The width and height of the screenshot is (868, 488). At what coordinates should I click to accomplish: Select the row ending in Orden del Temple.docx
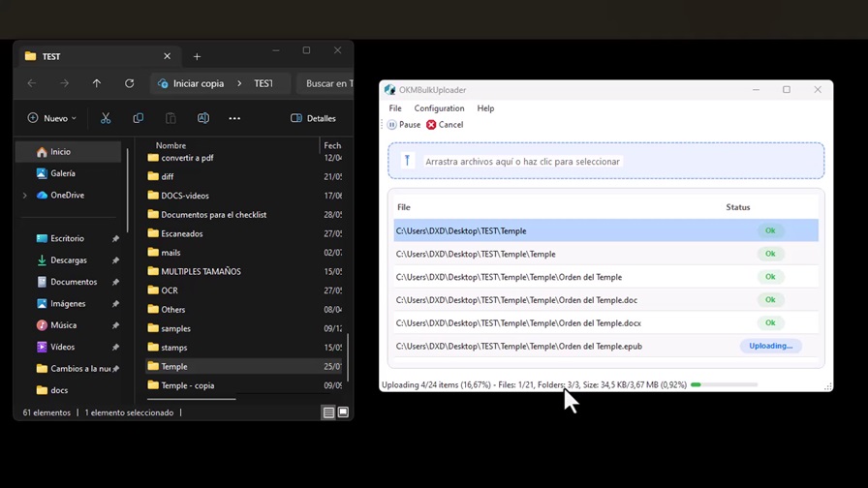click(x=606, y=322)
